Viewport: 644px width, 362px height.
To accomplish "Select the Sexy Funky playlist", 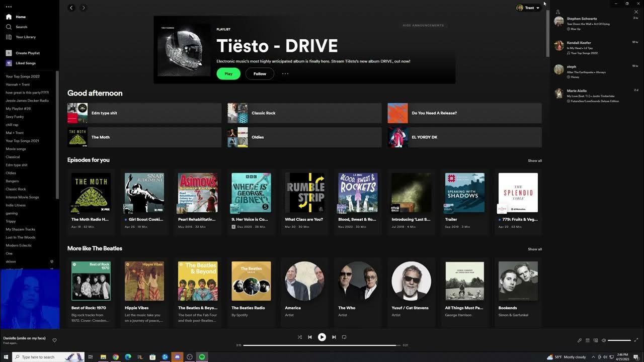I will [15, 117].
